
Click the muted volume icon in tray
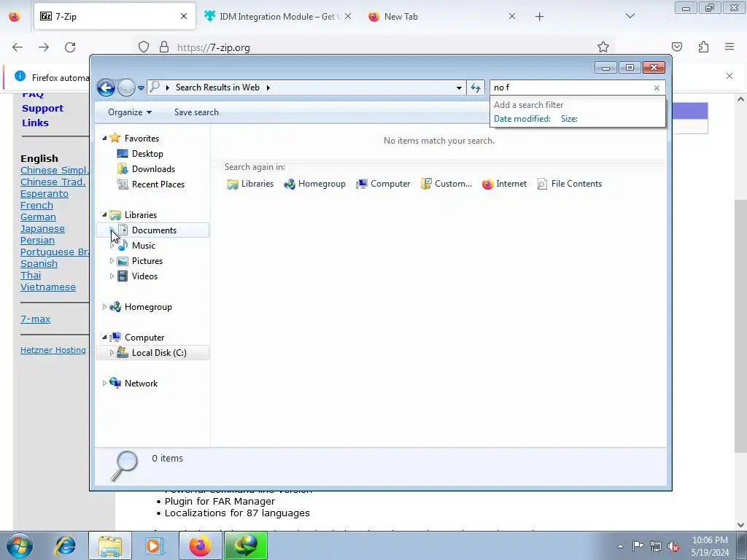click(673, 546)
